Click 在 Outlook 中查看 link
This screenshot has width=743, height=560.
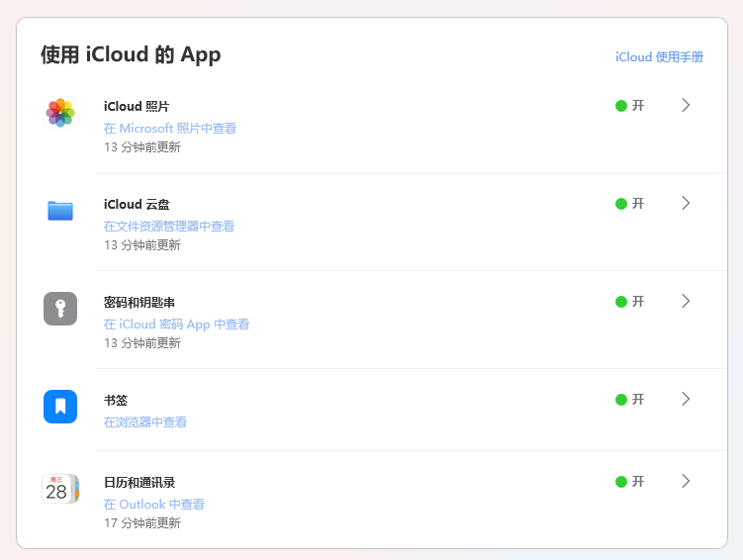(154, 505)
